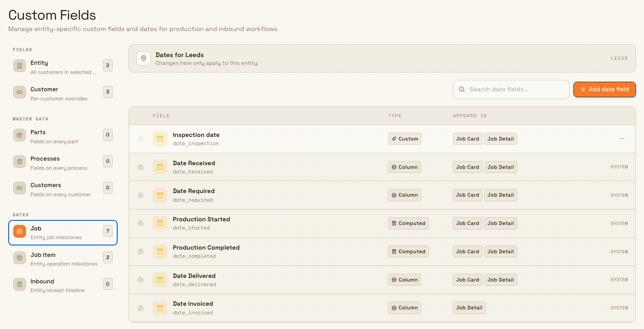Click the location pin icon for Leeds
Image resolution: width=644 pixels, height=329 pixels.
pyautogui.click(x=144, y=58)
